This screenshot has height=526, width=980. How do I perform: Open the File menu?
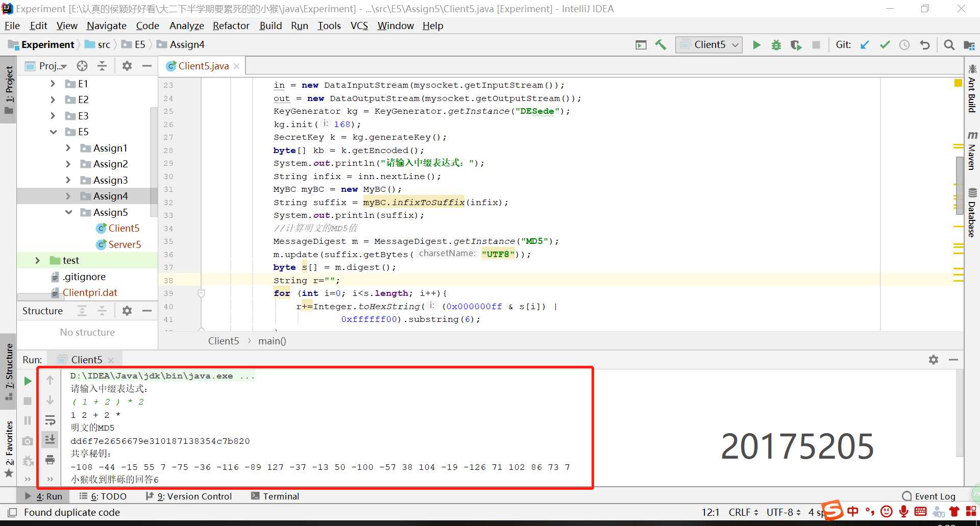12,26
